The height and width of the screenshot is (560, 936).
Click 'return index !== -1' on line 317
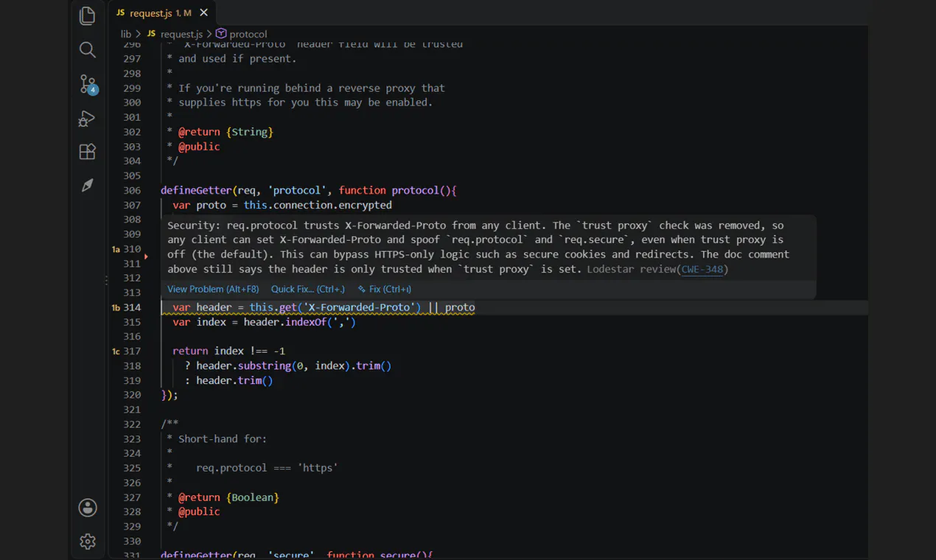(228, 351)
